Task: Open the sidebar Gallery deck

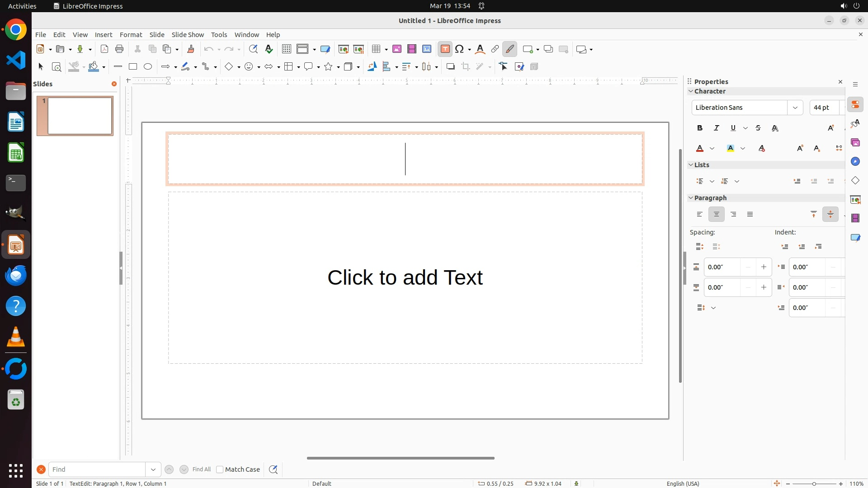Action: coord(855,143)
